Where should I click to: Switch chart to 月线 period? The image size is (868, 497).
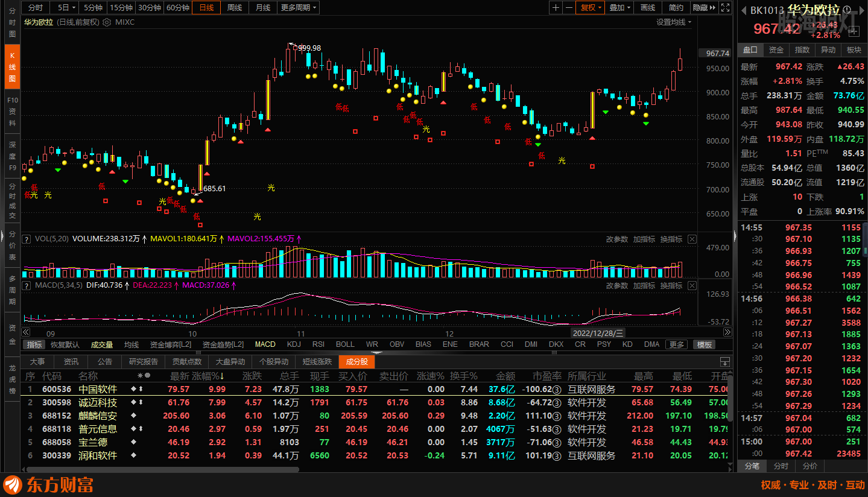(x=262, y=8)
